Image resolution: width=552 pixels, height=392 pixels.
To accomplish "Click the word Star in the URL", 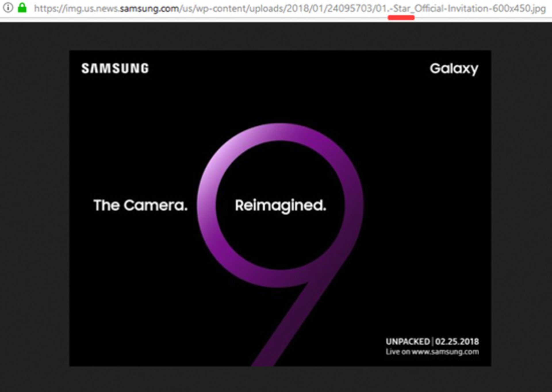I will (x=402, y=9).
